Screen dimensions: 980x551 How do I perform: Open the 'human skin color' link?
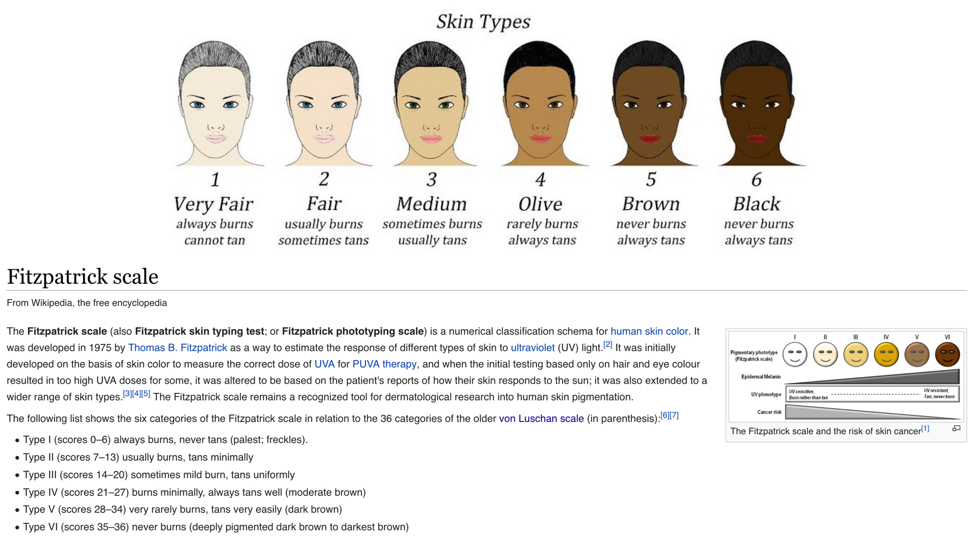point(649,331)
